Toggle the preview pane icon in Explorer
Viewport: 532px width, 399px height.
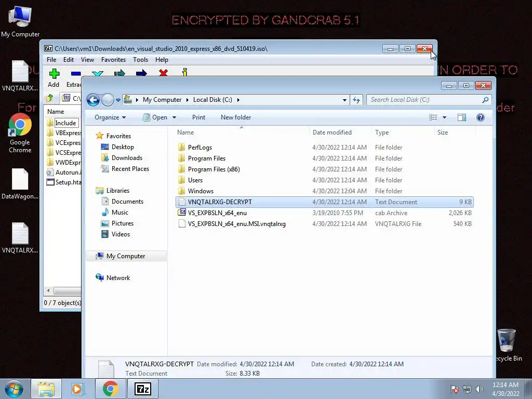tap(462, 117)
